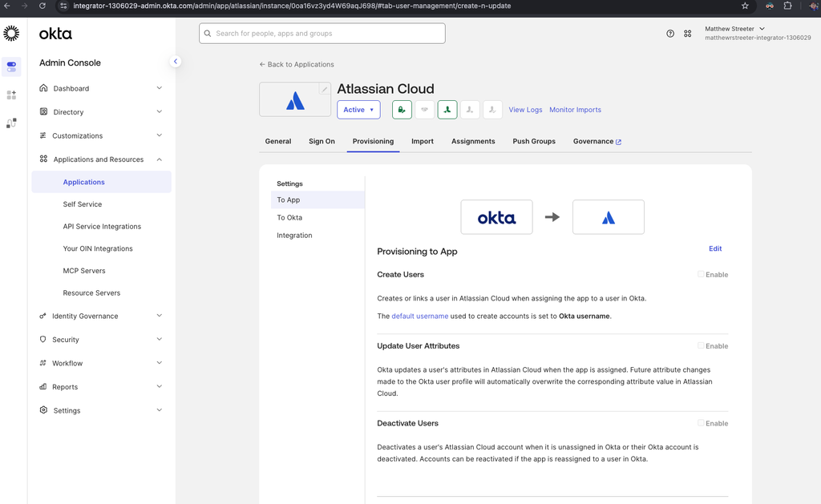The width and height of the screenshot is (821, 504).
Task: Switch to the General tab
Action: pyautogui.click(x=278, y=141)
